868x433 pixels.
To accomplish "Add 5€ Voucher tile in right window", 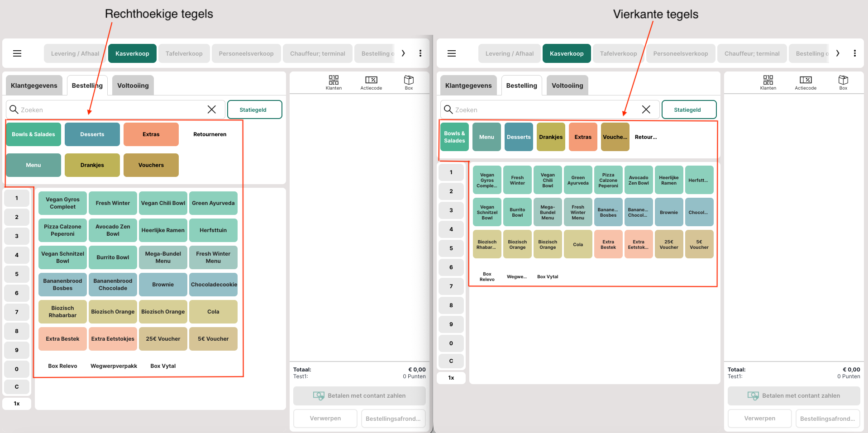I will tap(699, 244).
